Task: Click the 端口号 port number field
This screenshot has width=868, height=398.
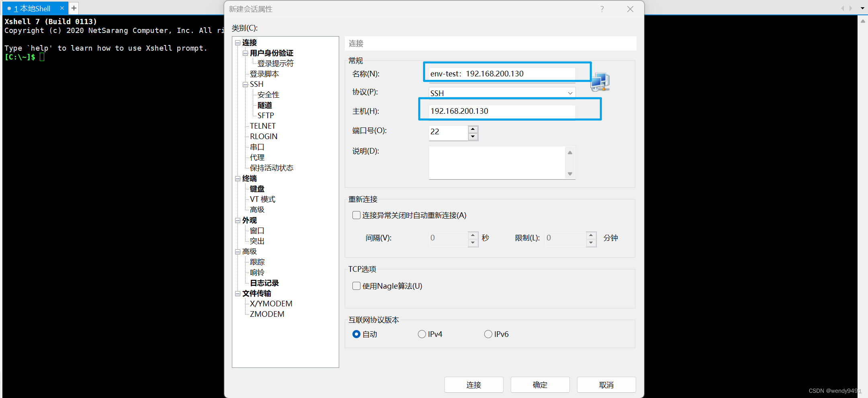Action: point(449,133)
